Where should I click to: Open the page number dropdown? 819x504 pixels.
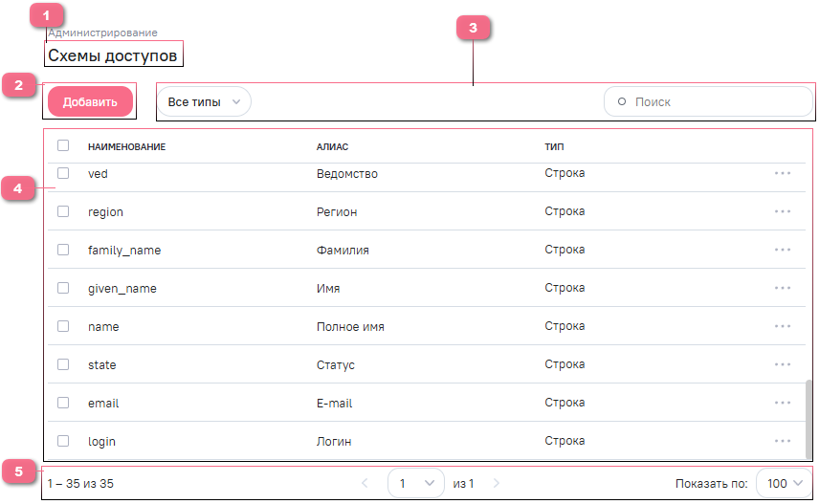pos(416,484)
